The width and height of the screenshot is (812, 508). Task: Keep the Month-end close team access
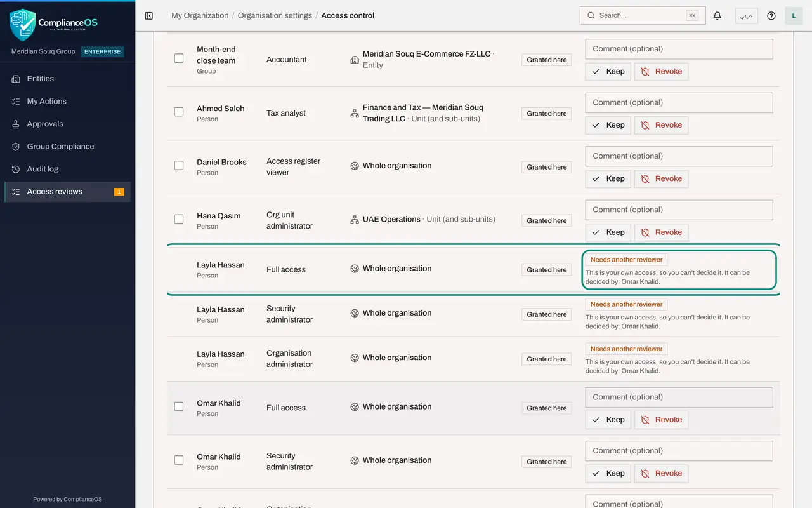coord(608,72)
